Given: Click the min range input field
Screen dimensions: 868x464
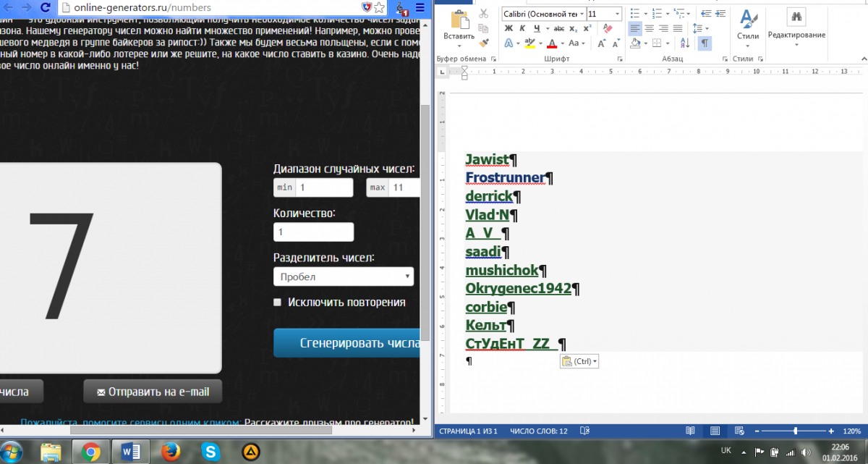Looking at the screenshot, I should [323, 187].
